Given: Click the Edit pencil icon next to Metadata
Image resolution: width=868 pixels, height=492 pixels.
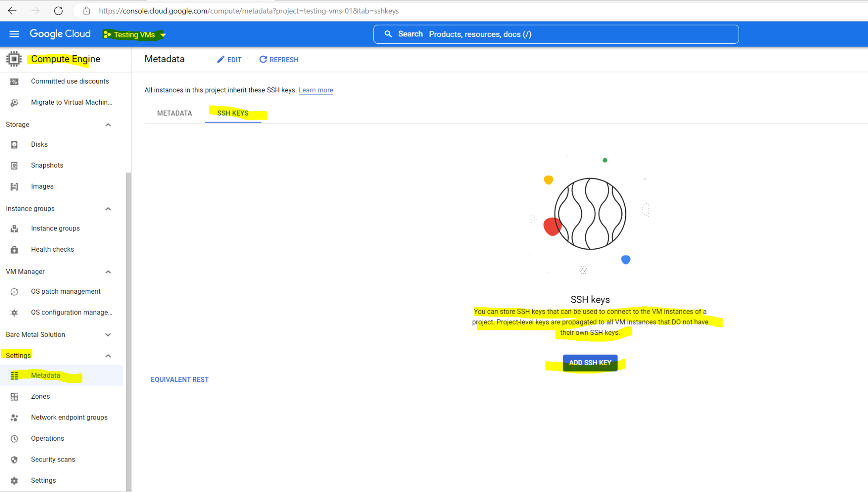Looking at the screenshot, I should (220, 59).
